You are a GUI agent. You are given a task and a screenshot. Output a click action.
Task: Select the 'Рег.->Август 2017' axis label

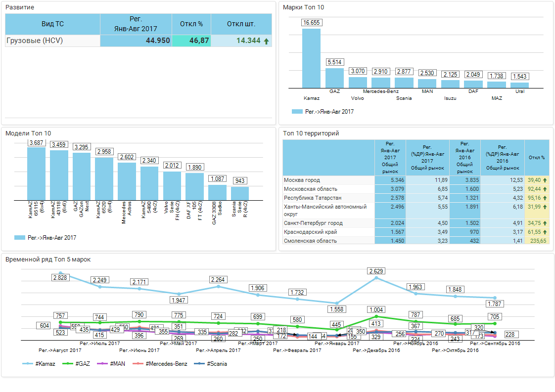pyautogui.click(x=60, y=350)
